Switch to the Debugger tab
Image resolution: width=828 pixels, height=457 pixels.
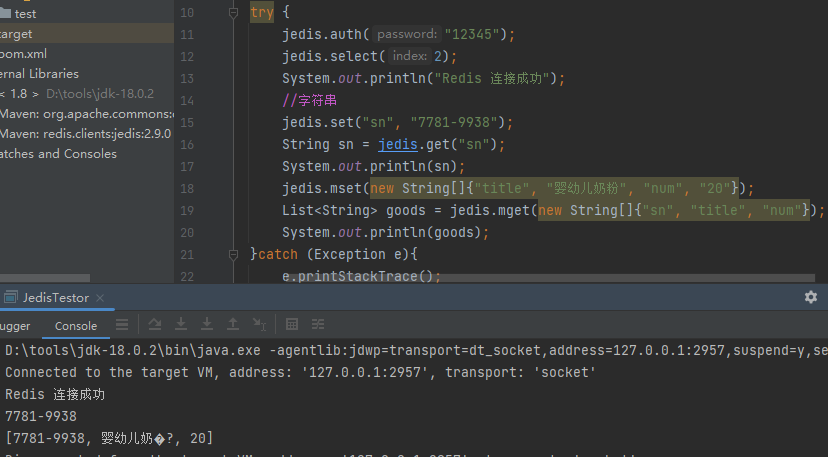(14, 326)
